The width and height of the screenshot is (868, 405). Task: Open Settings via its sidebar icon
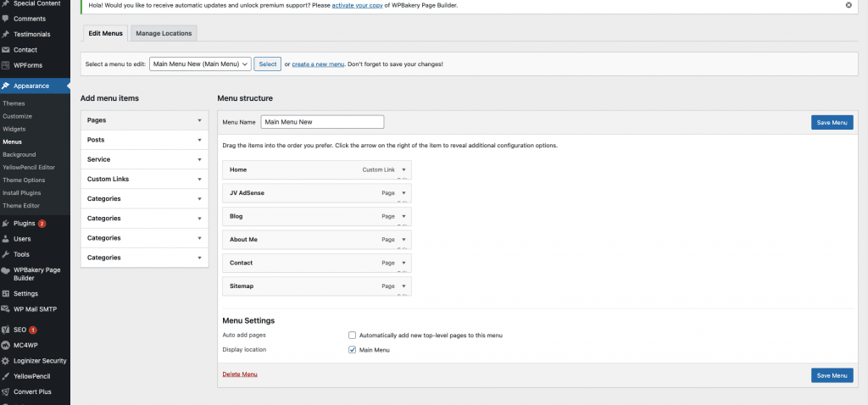tap(6, 293)
